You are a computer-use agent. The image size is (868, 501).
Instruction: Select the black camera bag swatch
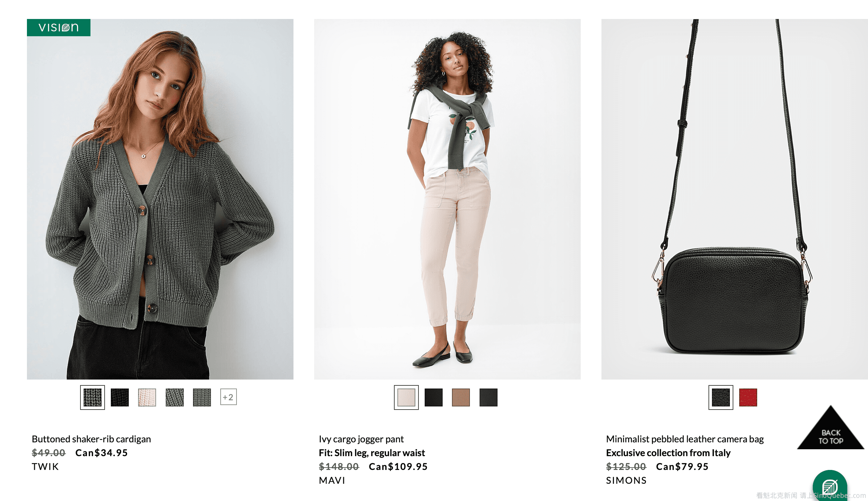point(721,397)
